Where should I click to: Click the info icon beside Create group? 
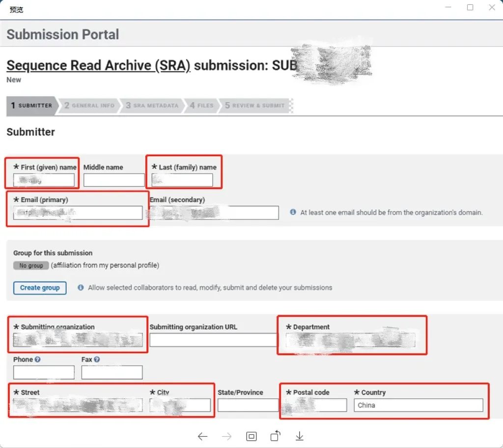[x=81, y=288]
